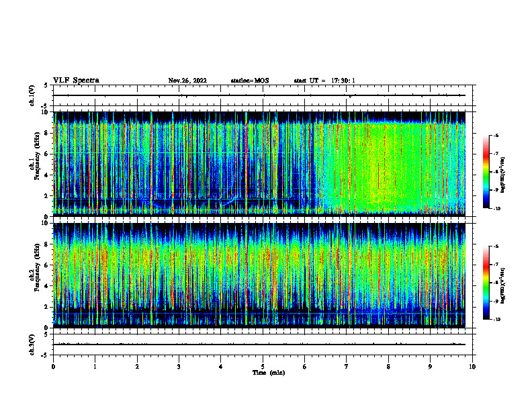Click the log(PSD) label beside ch.1 colorbar
Viewport: 532px width, 411px height.
[x=503, y=175]
